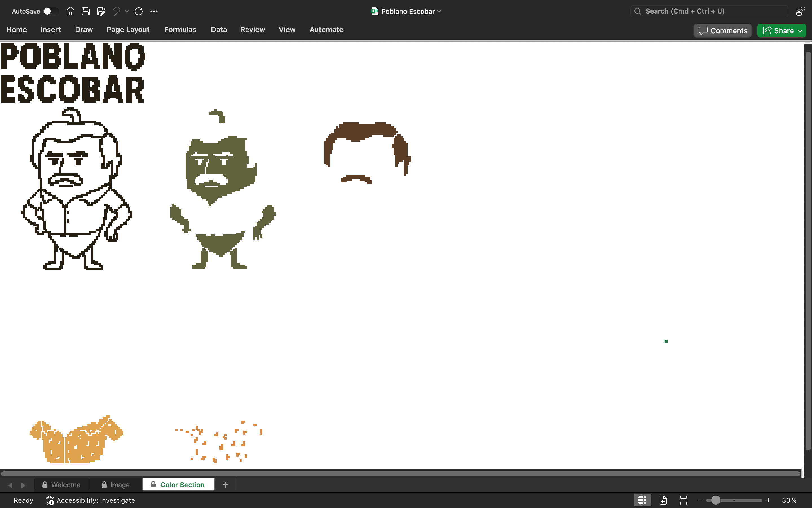
Task: Go to previous sheet arrow
Action: coord(10,485)
